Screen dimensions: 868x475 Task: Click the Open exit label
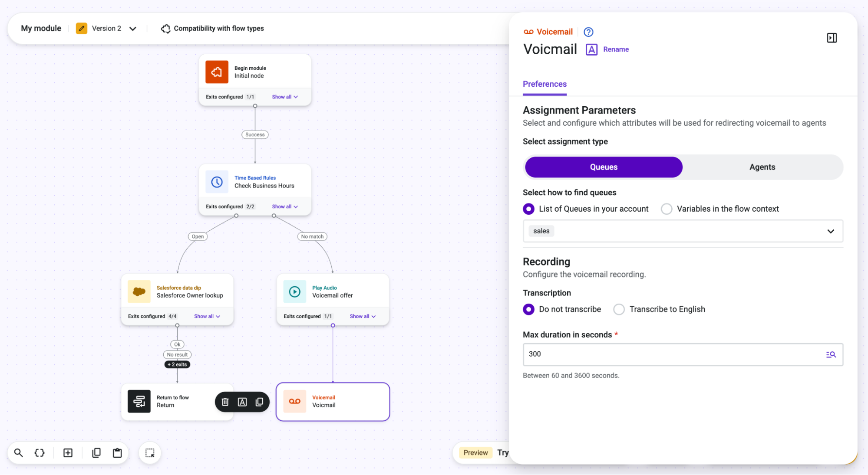click(x=198, y=236)
